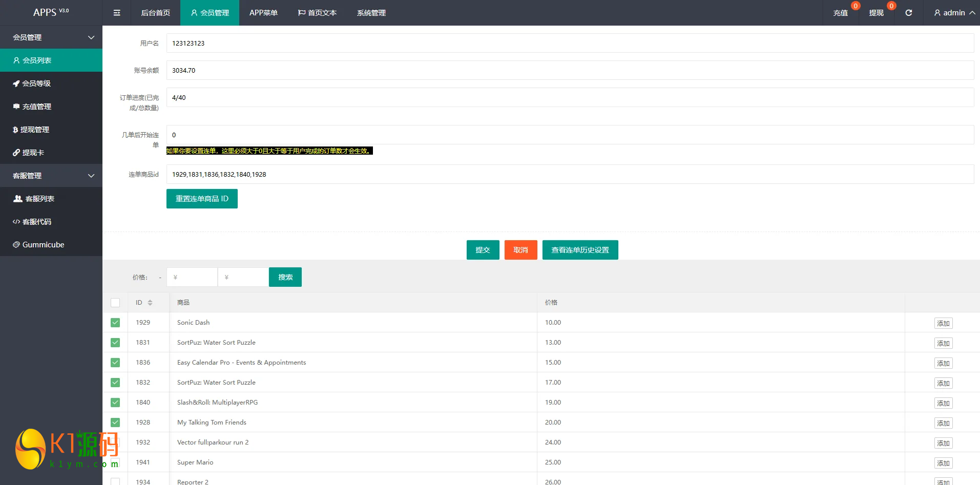Open 充值管理 in the sidebar
This screenshot has width=980, height=485.
(36, 107)
